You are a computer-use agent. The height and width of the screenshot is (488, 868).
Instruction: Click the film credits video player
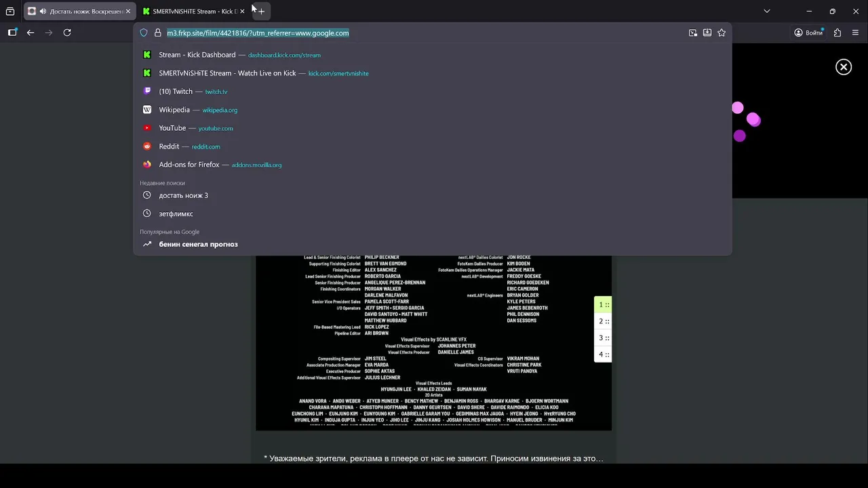tap(433, 343)
